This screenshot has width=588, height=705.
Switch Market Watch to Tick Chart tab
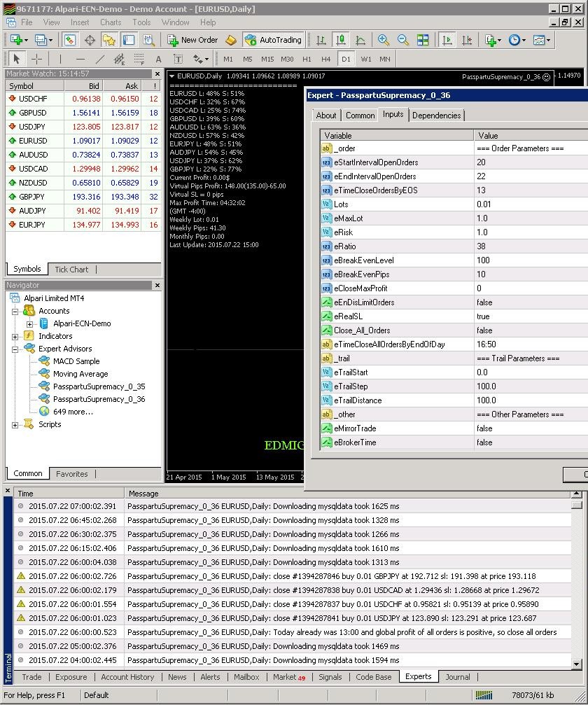click(x=71, y=270)
